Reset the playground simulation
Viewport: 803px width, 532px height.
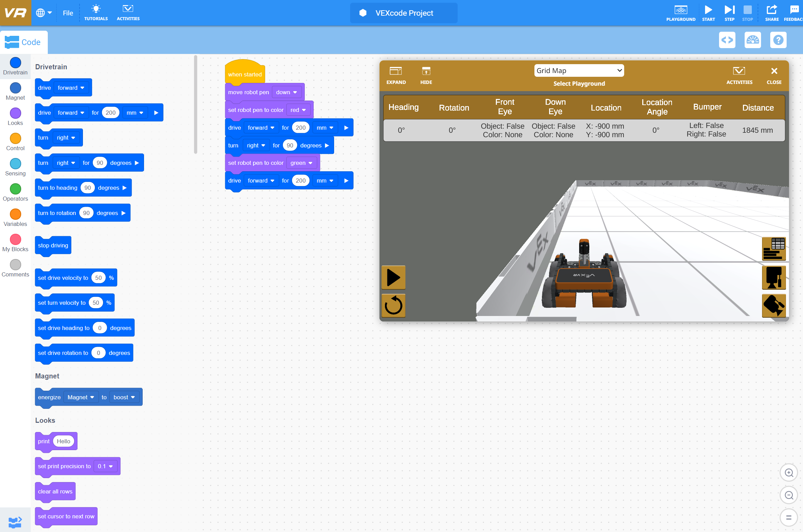click(393, 306)
